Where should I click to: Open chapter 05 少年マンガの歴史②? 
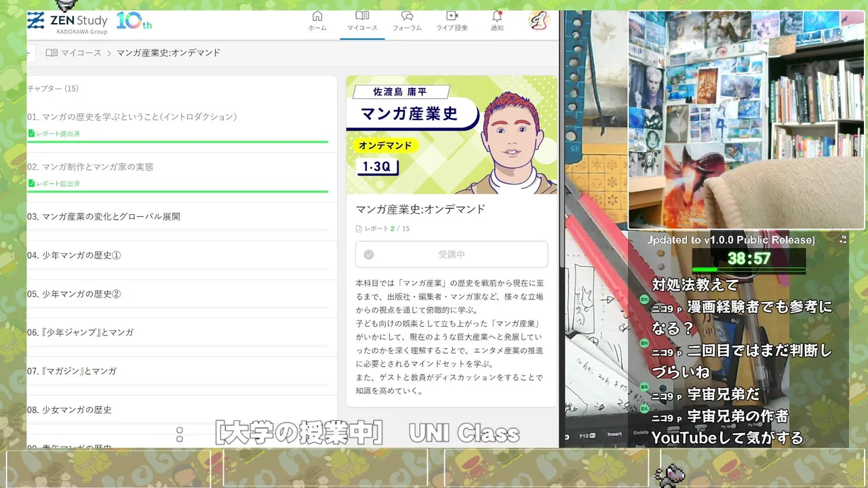click(x=74, y=294)
